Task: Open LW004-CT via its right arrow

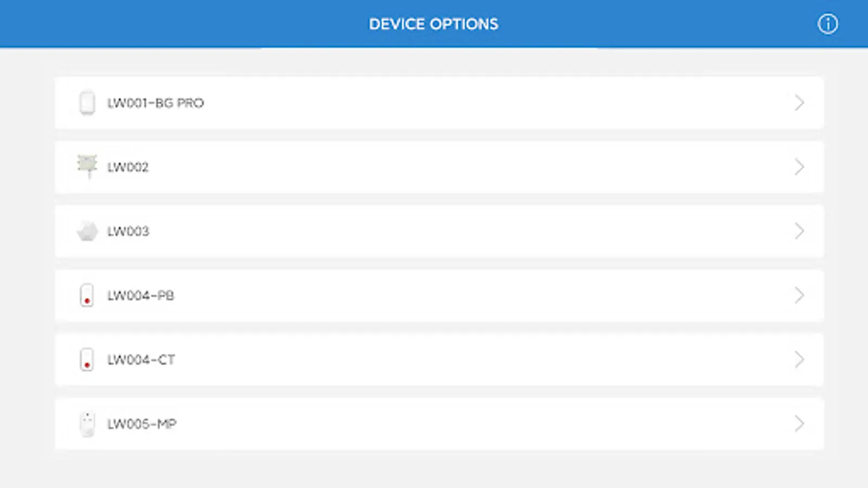Action: coord(799,359)
